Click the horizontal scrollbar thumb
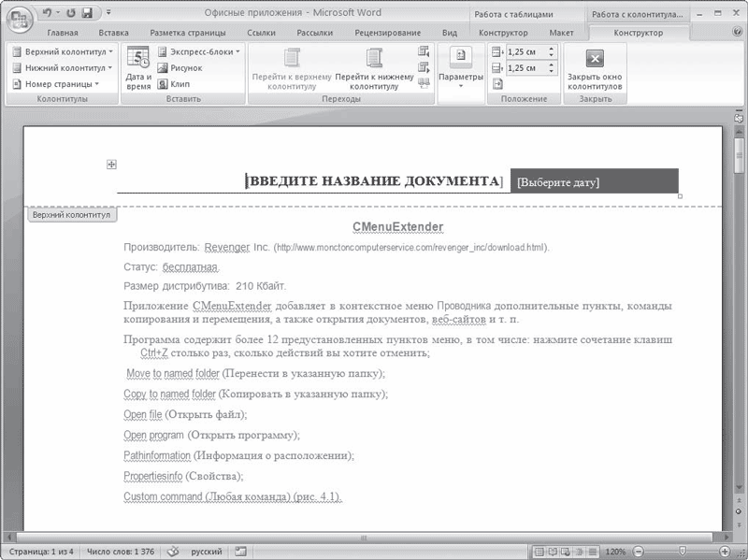This screenshot has height=560, width=748. 364,538
